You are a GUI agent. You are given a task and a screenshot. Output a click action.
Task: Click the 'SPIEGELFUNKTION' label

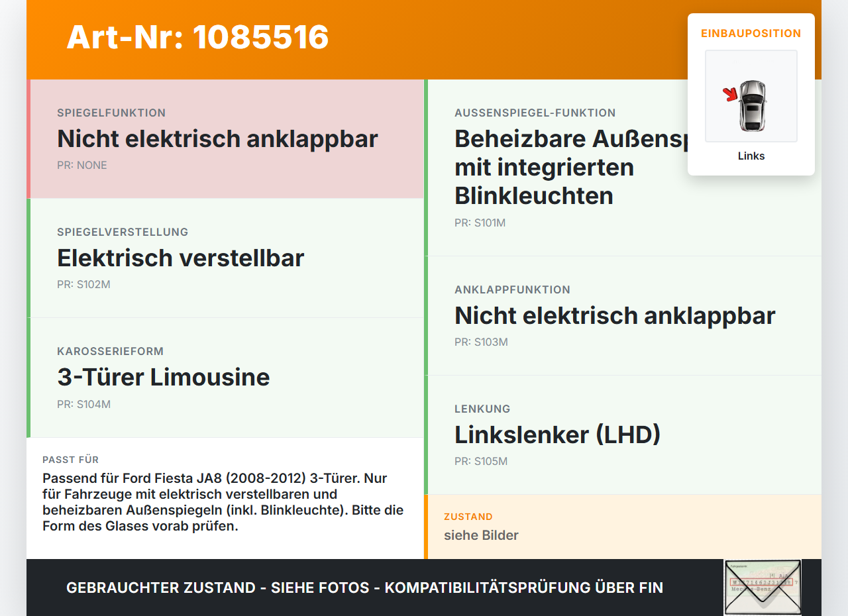click(111, 113)
